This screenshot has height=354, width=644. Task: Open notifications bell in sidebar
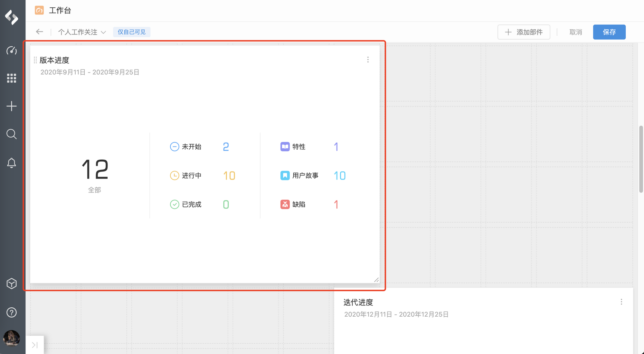click(x=12, y=163)
